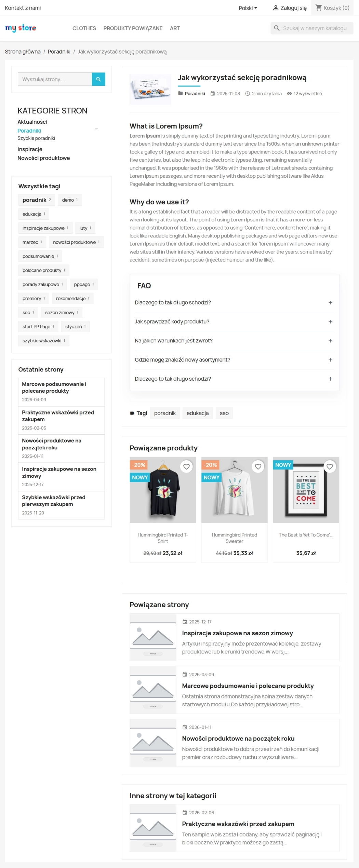The image size is (359, 868).
Task: Click the tag icon next to Tagi
Action: click(133, 413)
